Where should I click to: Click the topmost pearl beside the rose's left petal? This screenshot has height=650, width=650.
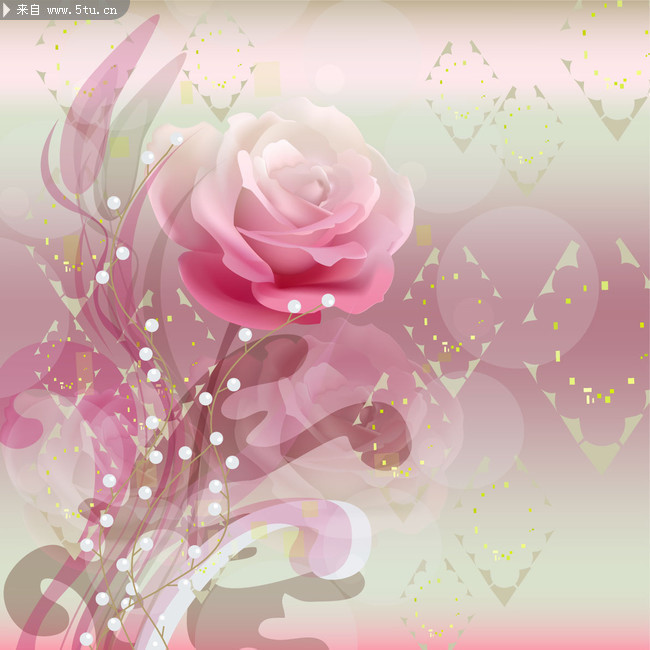point(177,139)
